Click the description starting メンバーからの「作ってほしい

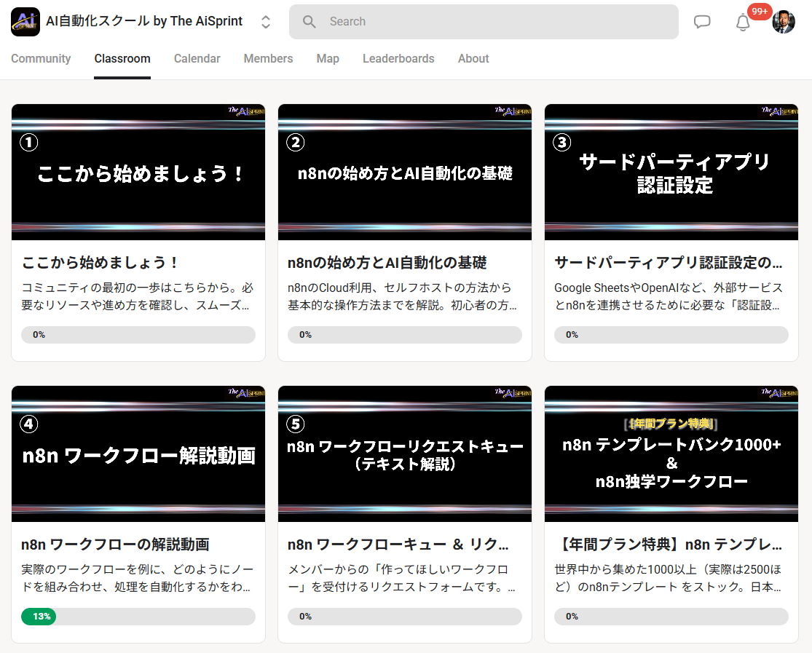[401, 578]
